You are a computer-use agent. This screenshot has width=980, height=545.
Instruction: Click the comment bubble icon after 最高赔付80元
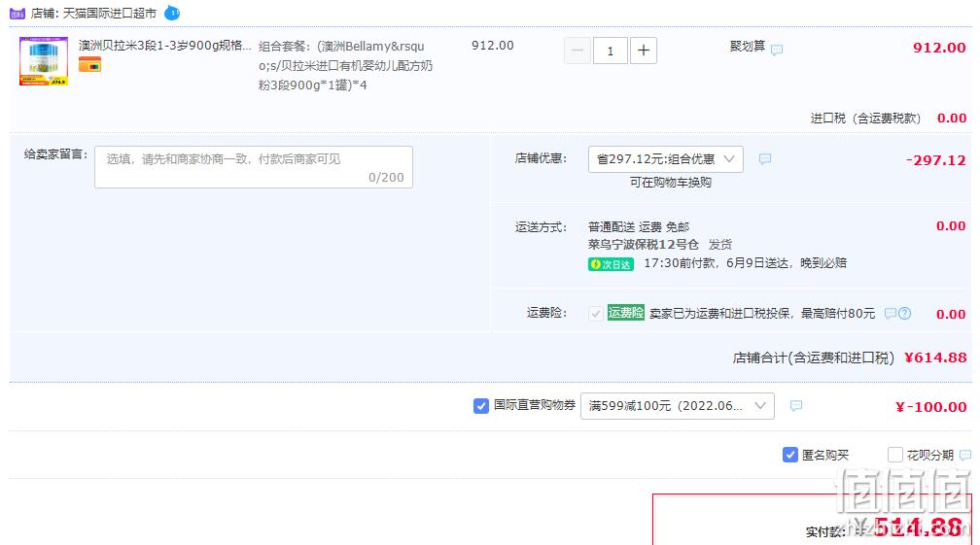[x=891, y=314]
